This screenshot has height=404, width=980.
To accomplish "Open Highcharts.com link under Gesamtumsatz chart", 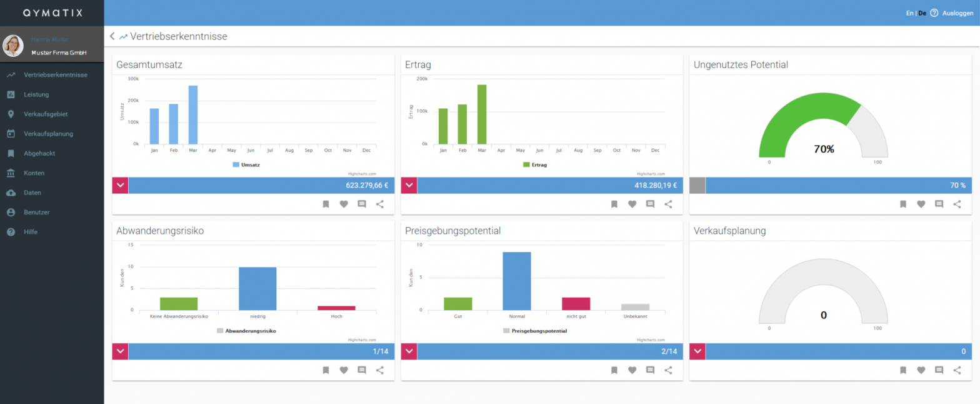I will tap(362, 174).
